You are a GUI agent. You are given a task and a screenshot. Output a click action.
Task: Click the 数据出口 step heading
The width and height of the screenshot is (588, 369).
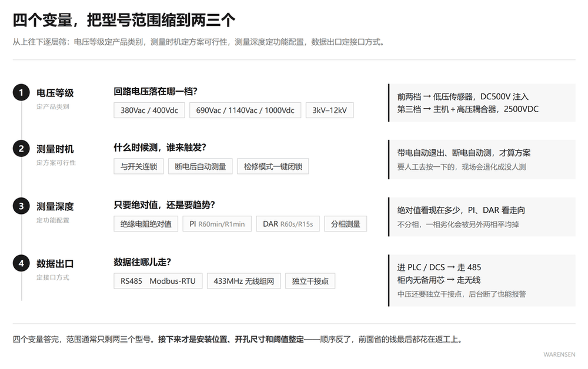[x=55, y=264]
